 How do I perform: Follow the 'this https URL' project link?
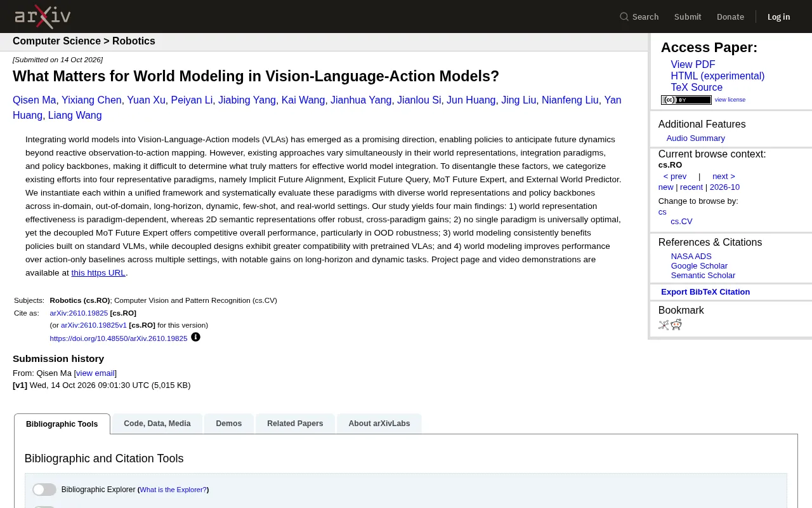pos(98,273)
